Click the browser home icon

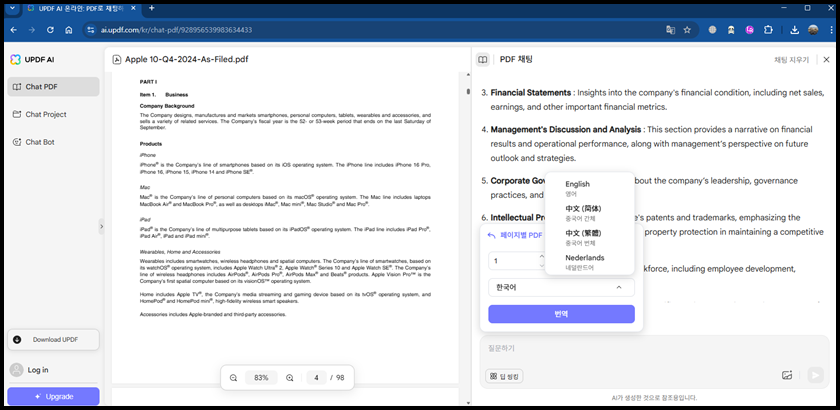pyautogui.click(x=69, y=30)
